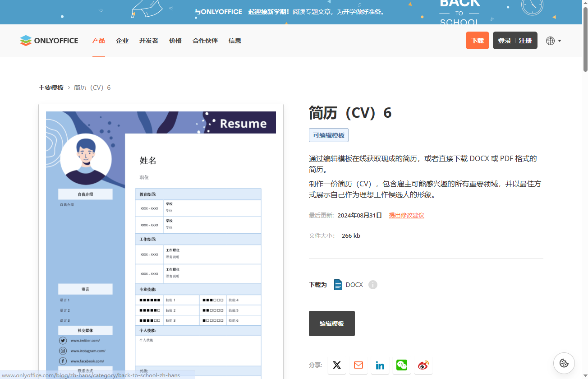Share via X (Twitter) icon
588x379 pixels.
tap(337, 365)
